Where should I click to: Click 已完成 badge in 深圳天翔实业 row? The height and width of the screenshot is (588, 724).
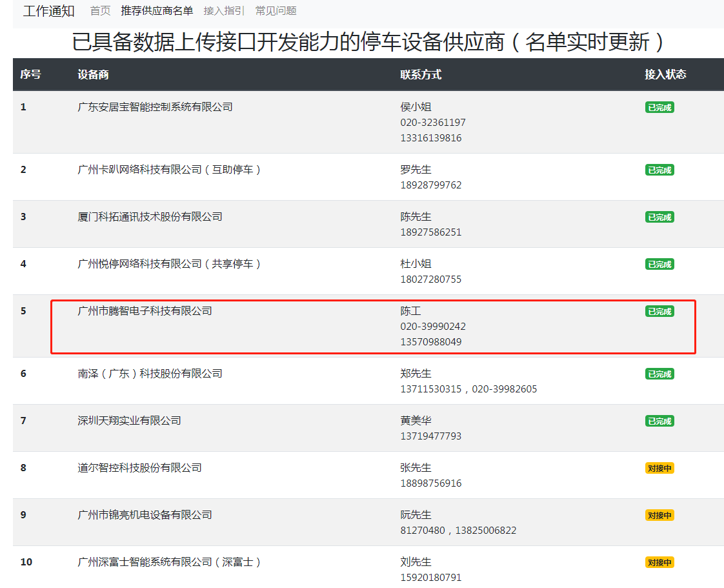(659, 421)
